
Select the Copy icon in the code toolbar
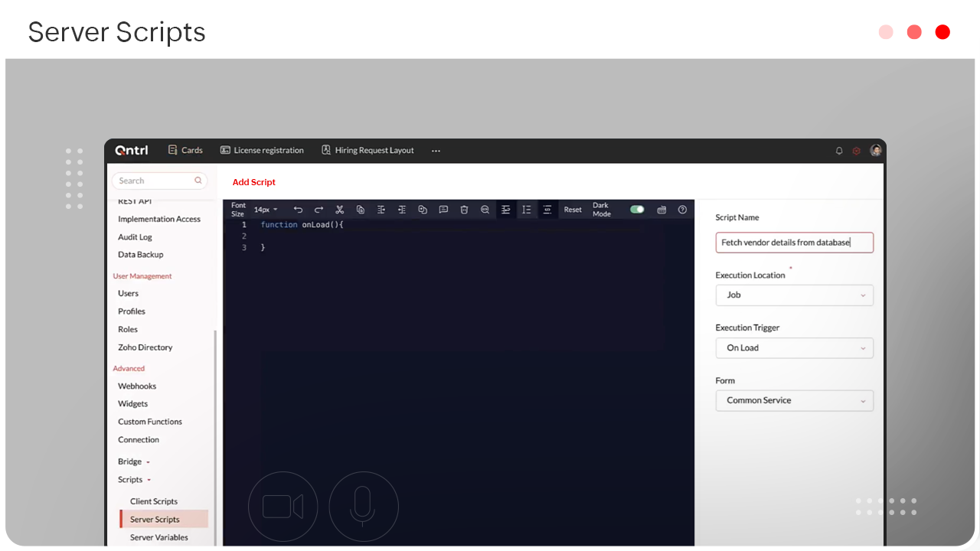(360, 210)
